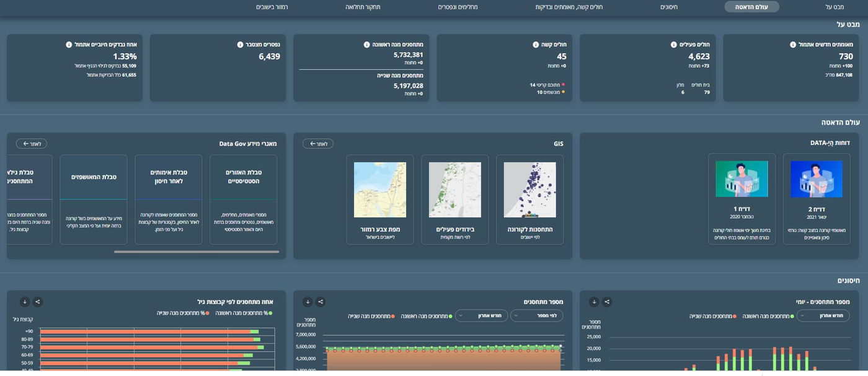Expand the לפי מספר dropdown
Image resolution: width=868 pixels, height=376 pixels.
coord(536,316)
